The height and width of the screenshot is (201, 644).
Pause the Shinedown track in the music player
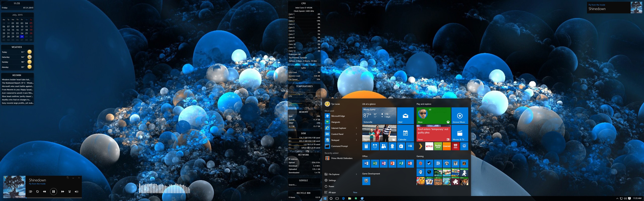click(x=53, y=191)
